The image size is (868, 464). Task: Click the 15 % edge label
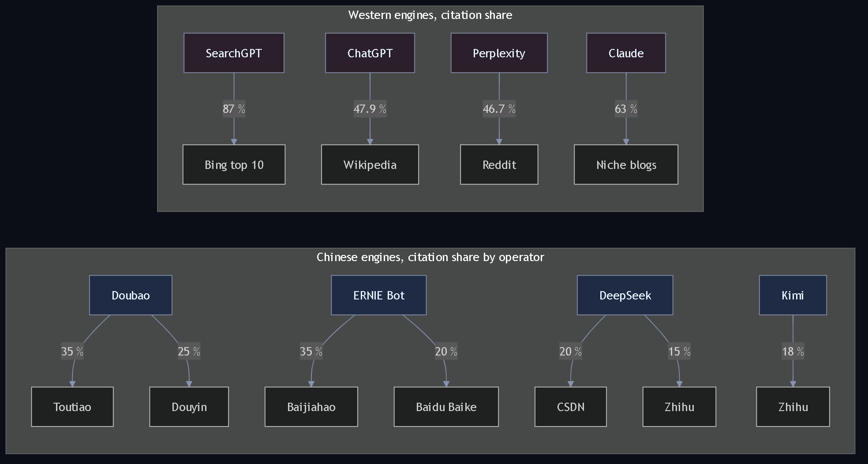pos(680,352)
